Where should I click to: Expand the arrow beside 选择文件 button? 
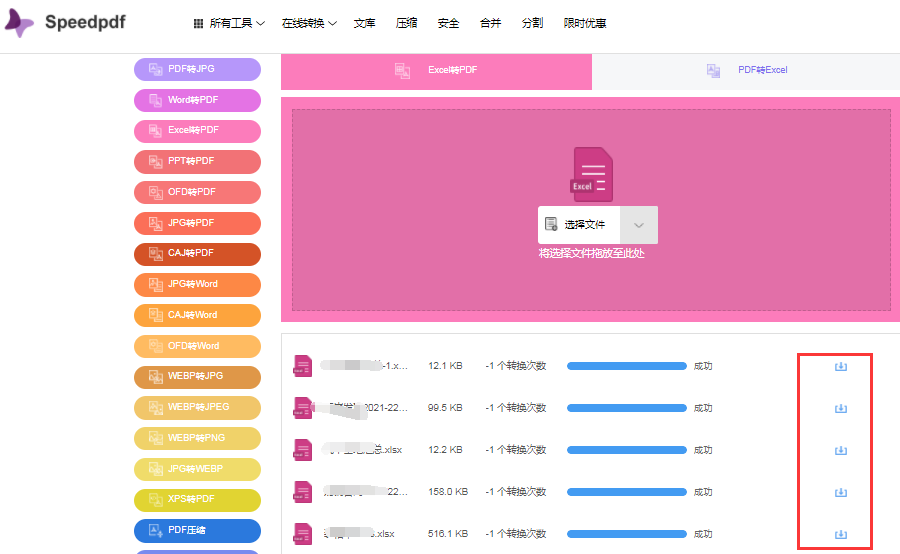click(639, 225)
